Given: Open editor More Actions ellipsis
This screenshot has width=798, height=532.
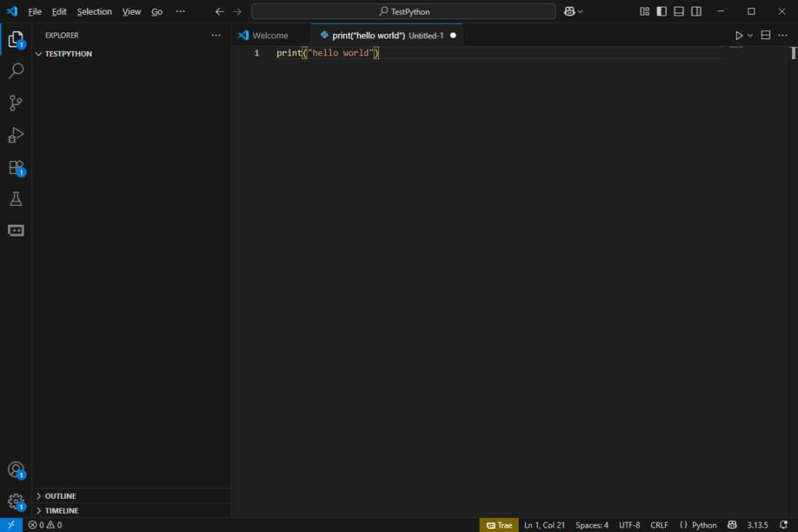Looking at the screenshot, I should pos(782,35).
